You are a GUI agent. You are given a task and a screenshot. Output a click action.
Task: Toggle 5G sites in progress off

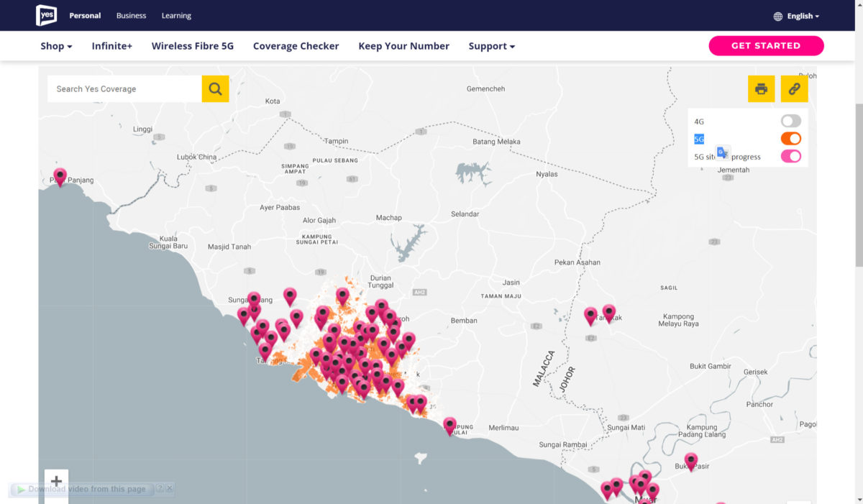(x=790, y=156)
